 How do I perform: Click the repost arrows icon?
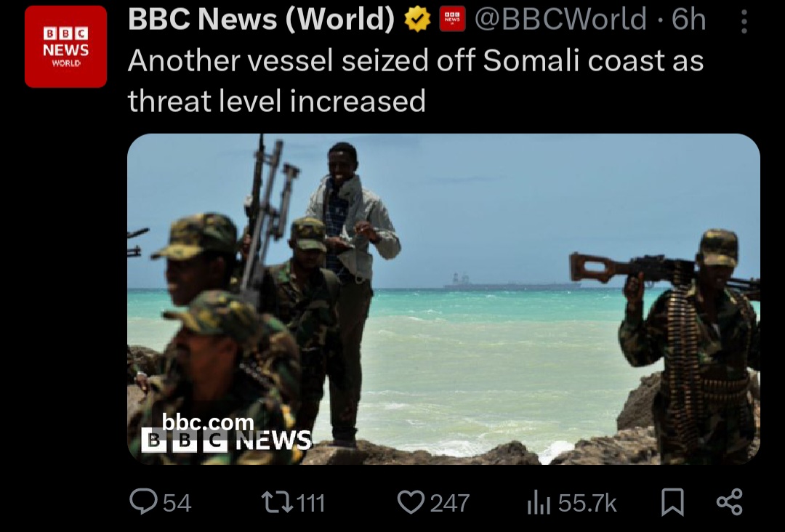[x=278, y=502]
